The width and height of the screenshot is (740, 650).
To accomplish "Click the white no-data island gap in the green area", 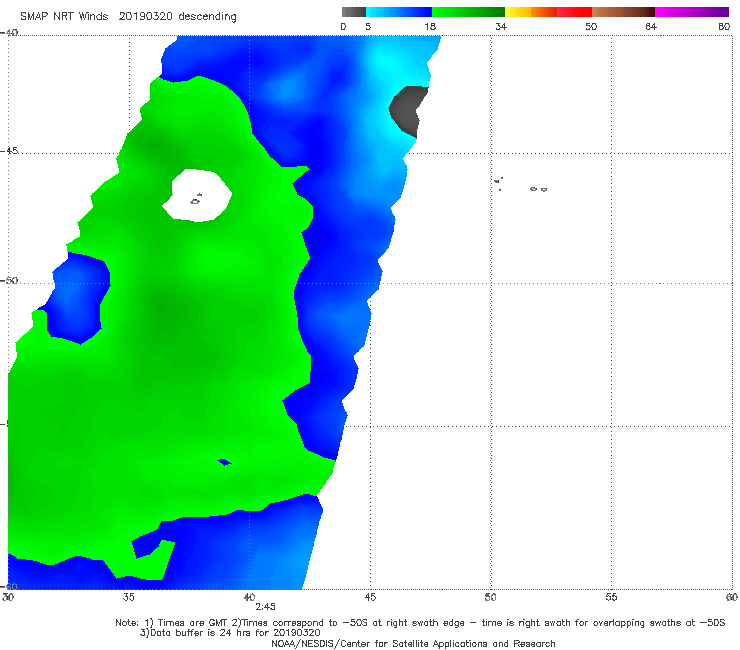I will click(197, 195).
